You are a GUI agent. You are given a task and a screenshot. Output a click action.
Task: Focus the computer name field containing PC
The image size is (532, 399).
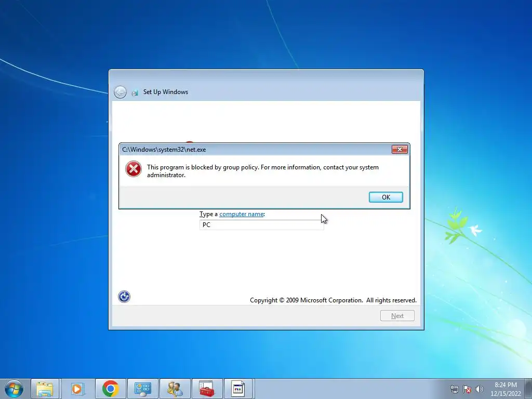coord(262,224)
